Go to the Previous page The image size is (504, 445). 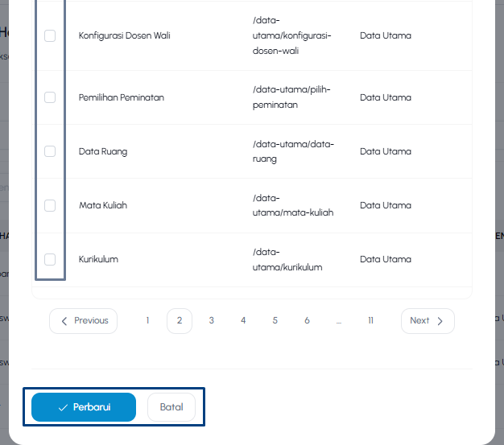point(83,321)
